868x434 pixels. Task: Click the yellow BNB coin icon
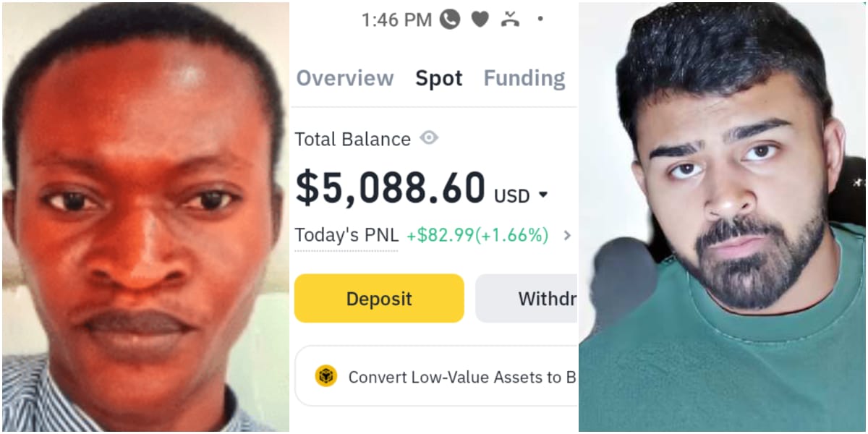tap(326, 376)
